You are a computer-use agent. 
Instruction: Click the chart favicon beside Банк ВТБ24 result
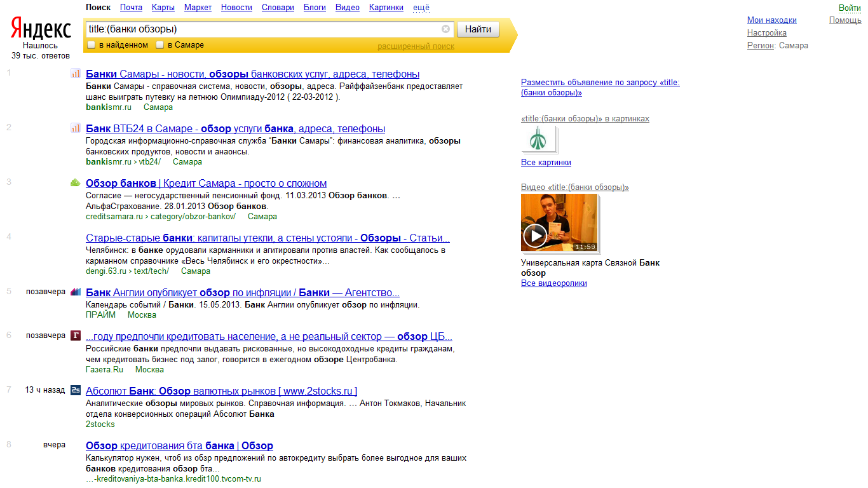(76, 128)
